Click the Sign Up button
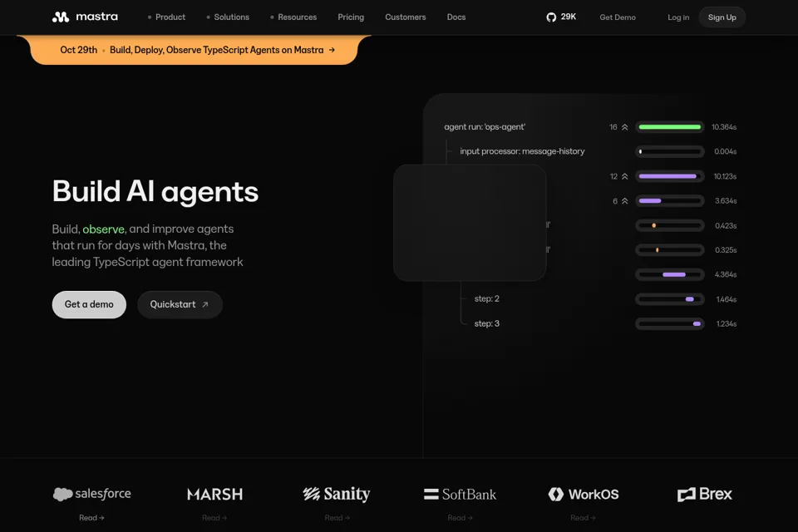This screenshot has height=532, width=798. click(x=722, y=17)
